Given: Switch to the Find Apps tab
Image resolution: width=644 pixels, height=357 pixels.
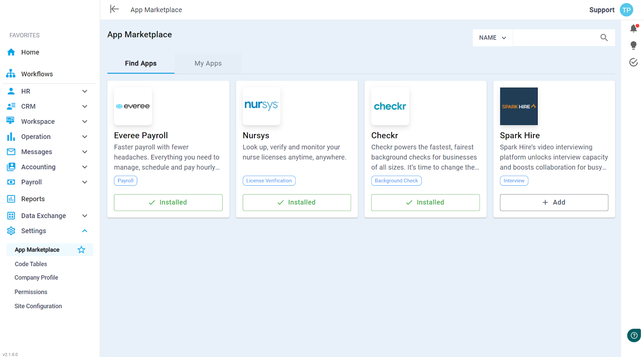Looking at the screenshot, I should pos(141,64).
